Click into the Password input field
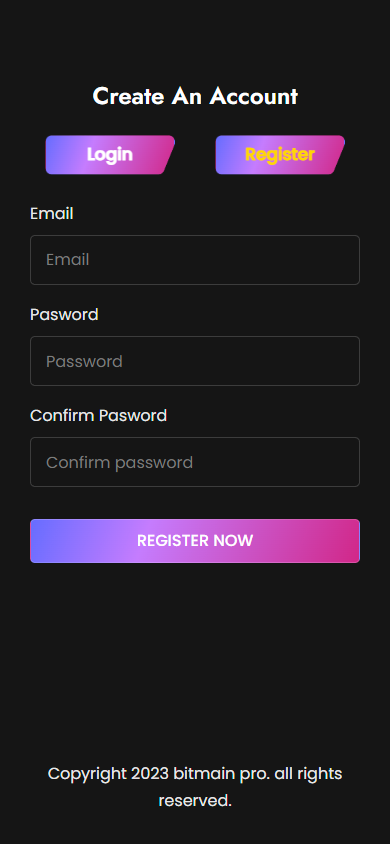Image resolution: width=390 pixels, height=844 pixels. pos(195,361)
